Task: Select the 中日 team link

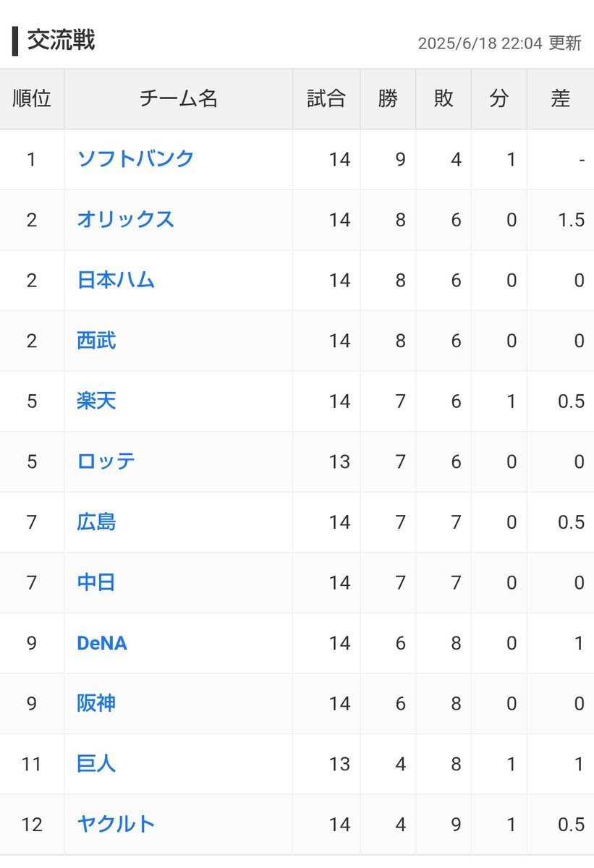Action: click(x=96, y=582)
